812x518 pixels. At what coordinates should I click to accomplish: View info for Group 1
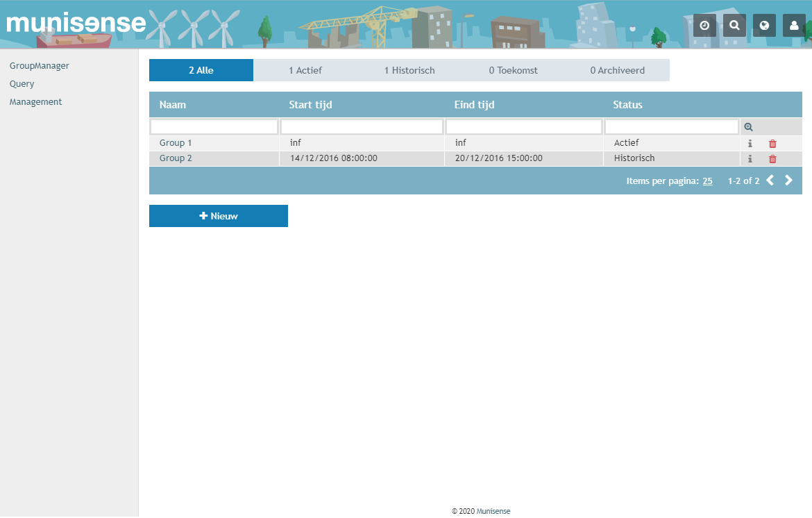pyautogui.click(x=750, y=142)
